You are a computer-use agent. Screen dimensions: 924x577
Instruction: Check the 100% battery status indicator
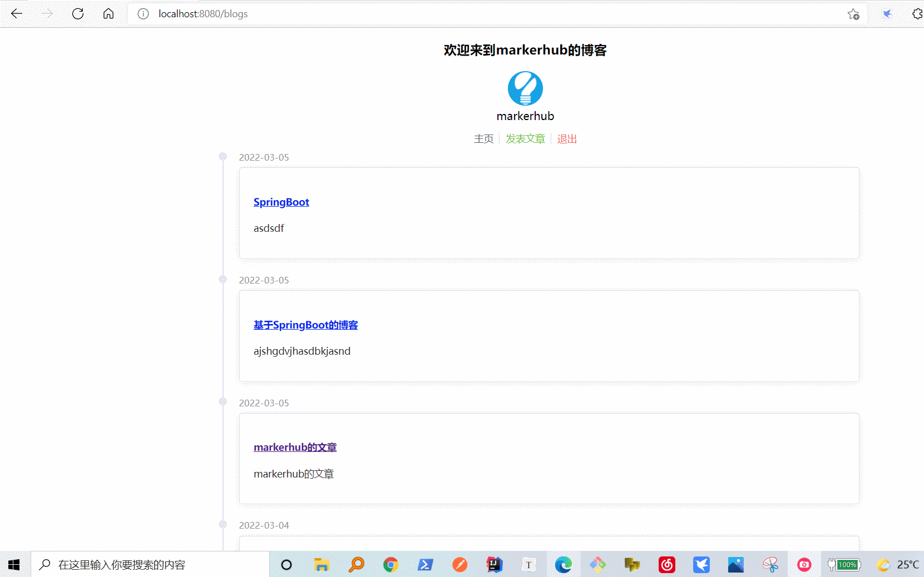[844, 565]
